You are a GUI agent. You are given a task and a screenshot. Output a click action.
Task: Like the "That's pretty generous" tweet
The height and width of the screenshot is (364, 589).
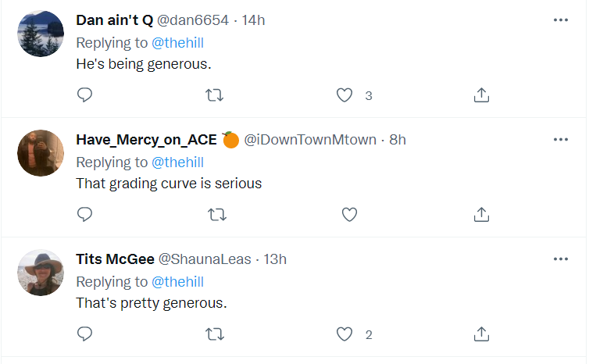[344, 334]
